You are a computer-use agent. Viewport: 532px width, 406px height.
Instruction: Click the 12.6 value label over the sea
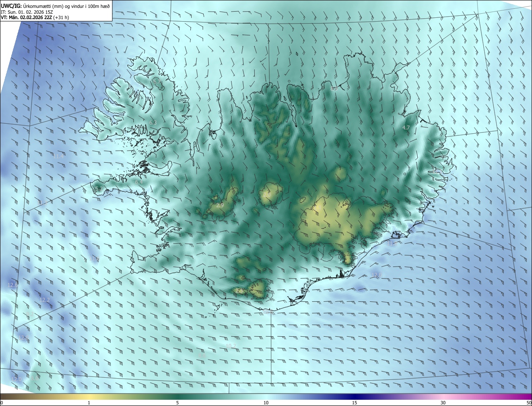coord(13,285)
